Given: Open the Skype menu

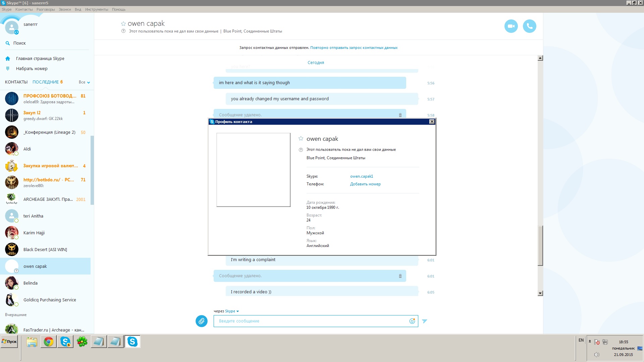Looking at the screenshot, I should pos(7,9).
